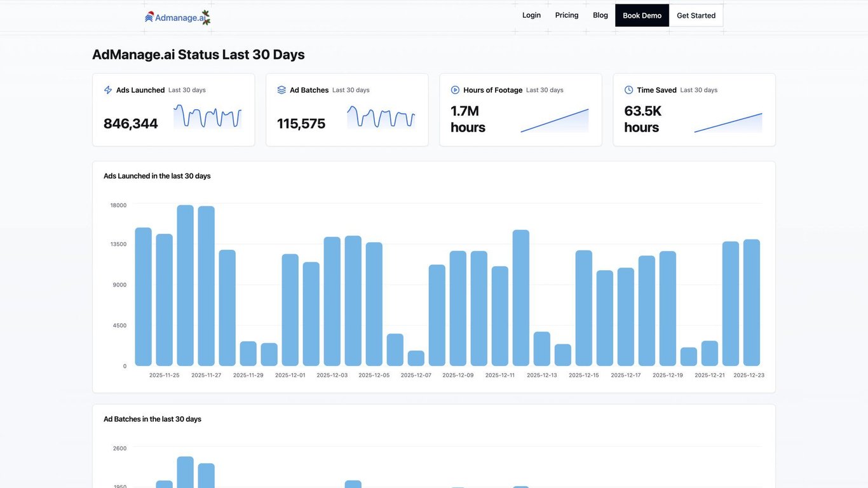
Task: Click the Get Started button
Action: click(696, 15)
